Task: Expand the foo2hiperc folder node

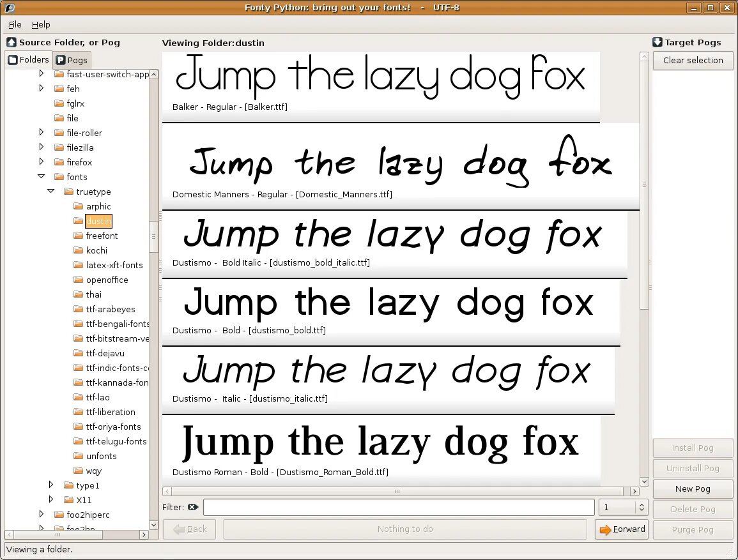Action: pos(42,514)
